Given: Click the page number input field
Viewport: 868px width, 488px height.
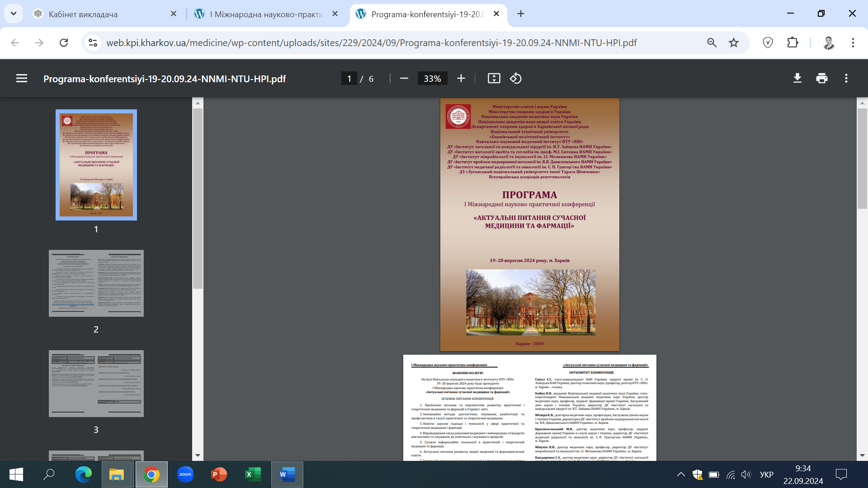Looking at the screenshot, I should pos(349,79).
